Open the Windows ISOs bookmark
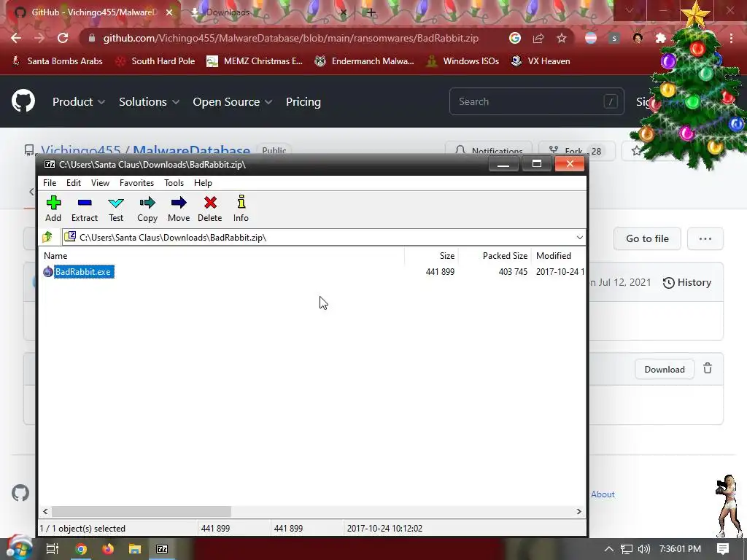This screenshot has height=560, width=747. pyautogui.click(x=462, y=61)
